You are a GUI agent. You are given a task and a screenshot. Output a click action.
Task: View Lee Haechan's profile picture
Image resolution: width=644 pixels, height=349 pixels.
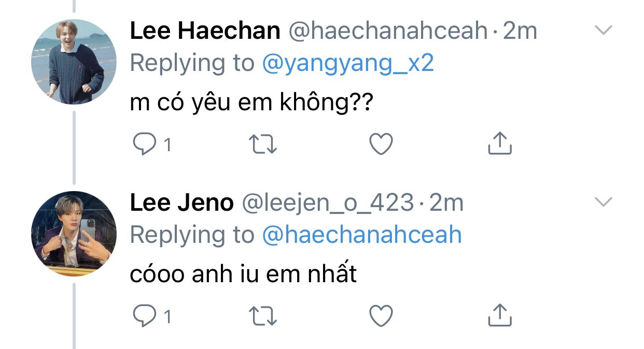point(74,62)
